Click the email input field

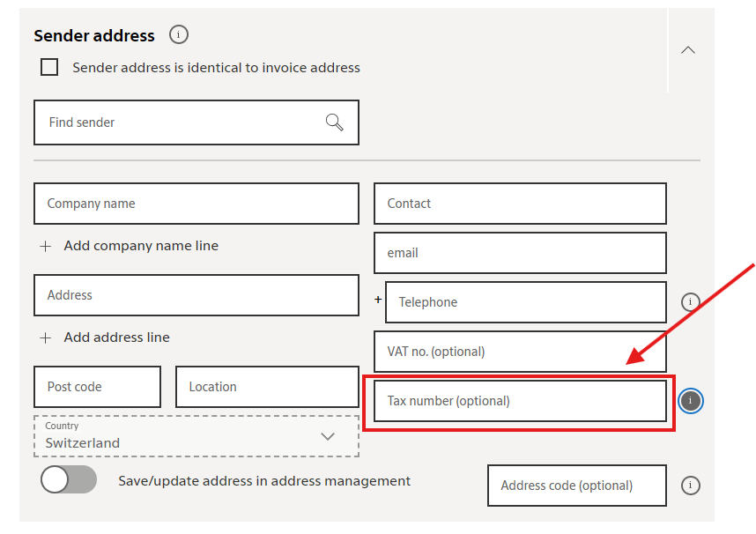pyautogui.click(x=520, y=253)
